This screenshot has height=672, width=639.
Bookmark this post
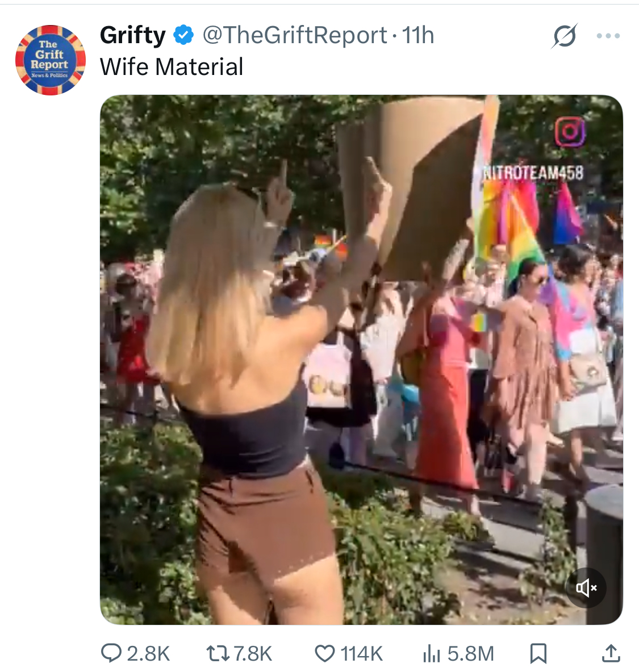coord(538,654)
